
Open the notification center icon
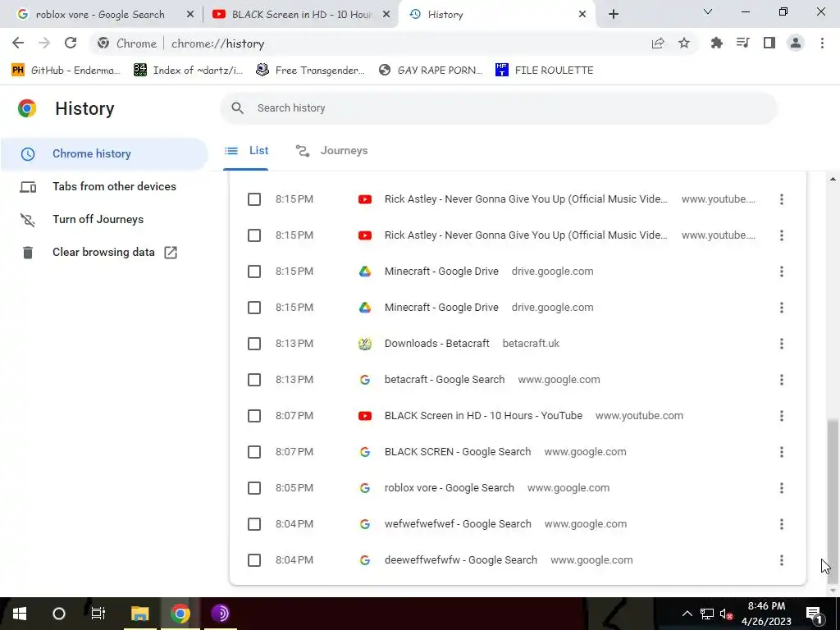click(x=815, y=614)
